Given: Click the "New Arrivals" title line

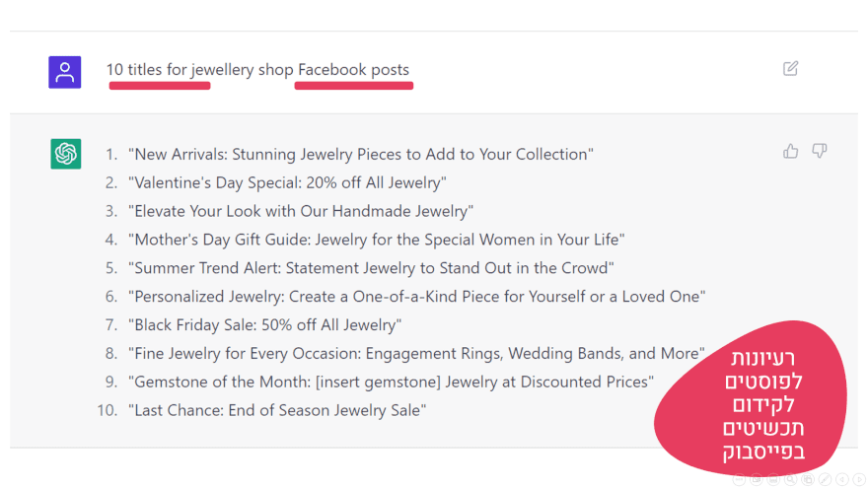Looking at the screenshot, I should pyautogui.click(x=360, y=155).
